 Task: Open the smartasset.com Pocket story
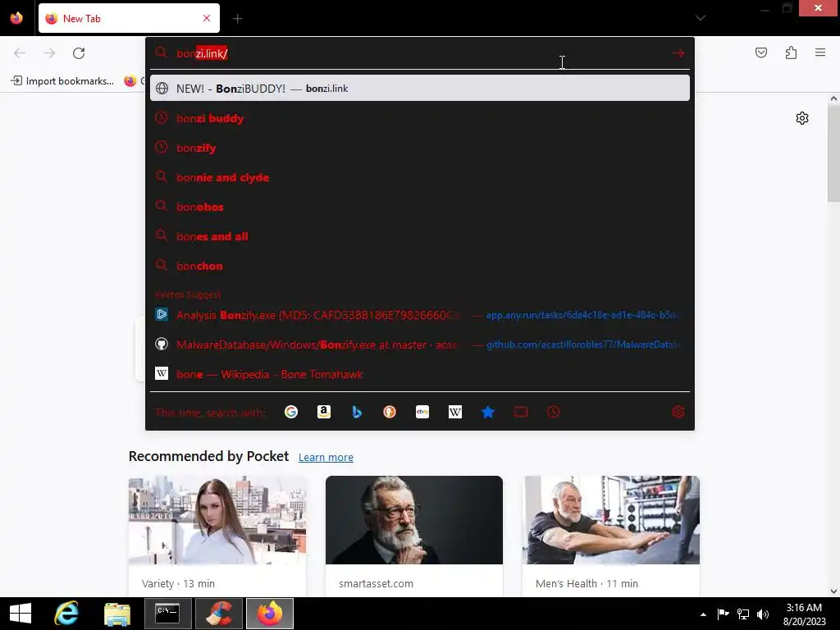click(414, 536)
